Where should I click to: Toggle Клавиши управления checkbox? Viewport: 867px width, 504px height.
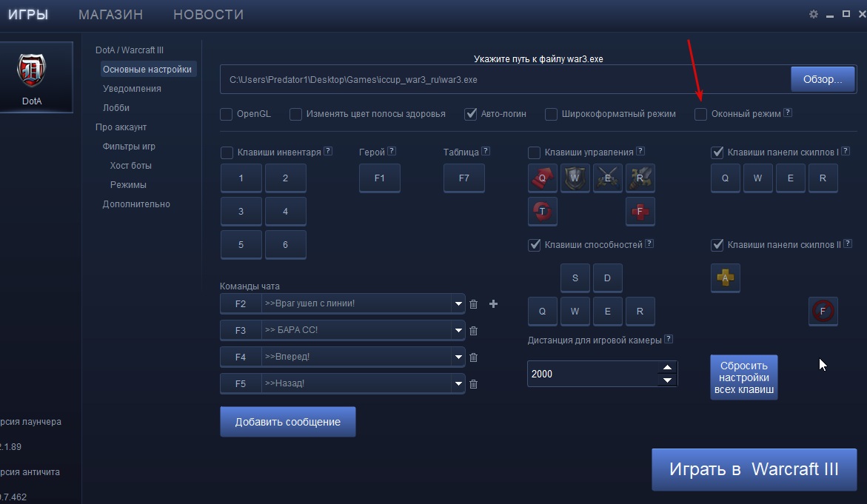point(534,152)
